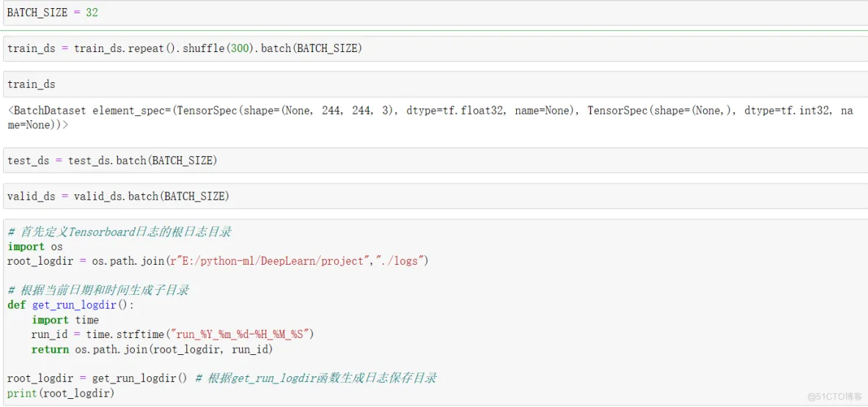Click the BATCH_SIZE = 32 code cell
Image resolution: width=868 pixels, height=407 pixels.
pos(435,12)
